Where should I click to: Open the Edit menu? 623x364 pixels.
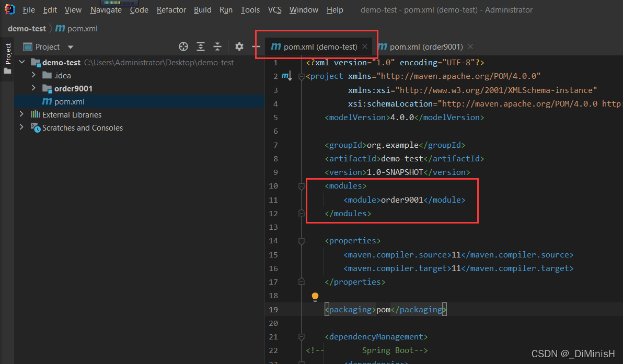pos(50,10)
